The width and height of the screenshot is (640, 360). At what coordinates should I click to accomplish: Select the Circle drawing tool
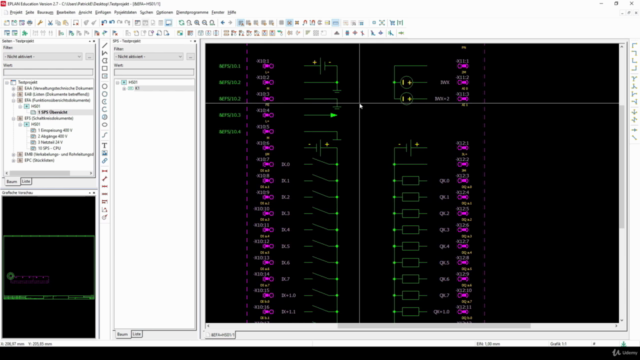(x=105, y=87)
